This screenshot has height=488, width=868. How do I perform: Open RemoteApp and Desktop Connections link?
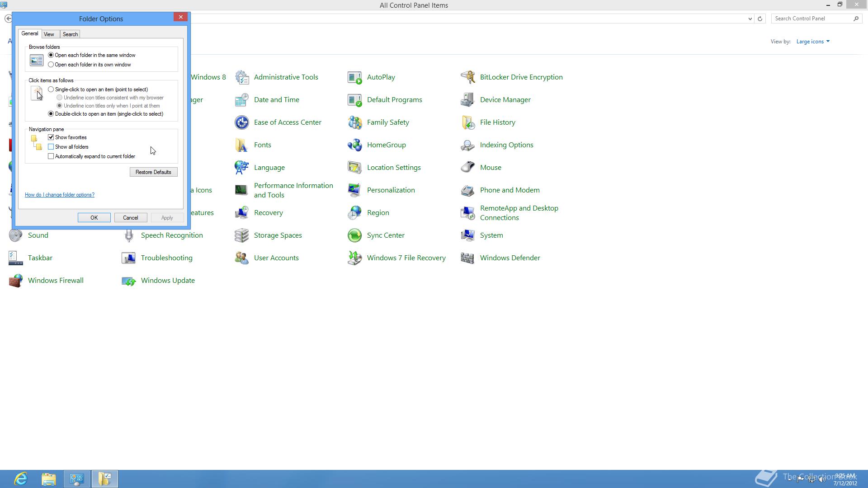[x=519, y=213]
